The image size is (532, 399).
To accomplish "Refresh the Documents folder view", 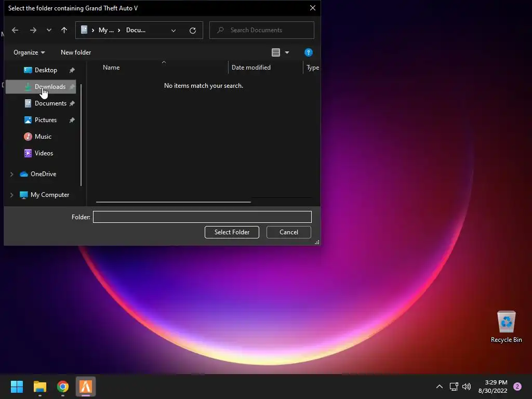I will 193,31.
